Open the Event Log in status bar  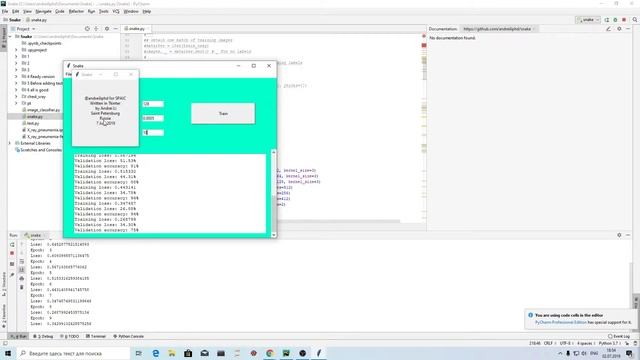click(x=619, y=336)
